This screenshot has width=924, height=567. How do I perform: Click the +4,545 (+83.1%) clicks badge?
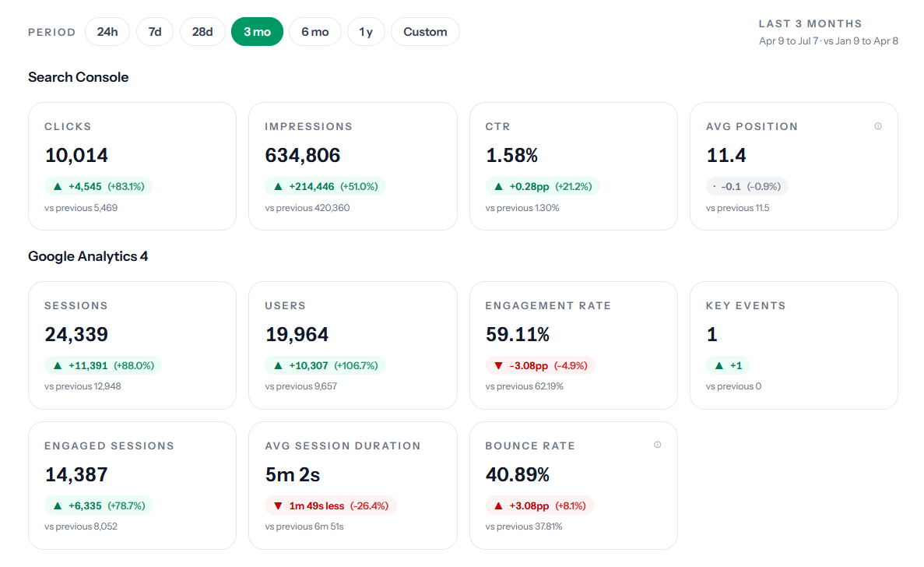coord(98,186)
